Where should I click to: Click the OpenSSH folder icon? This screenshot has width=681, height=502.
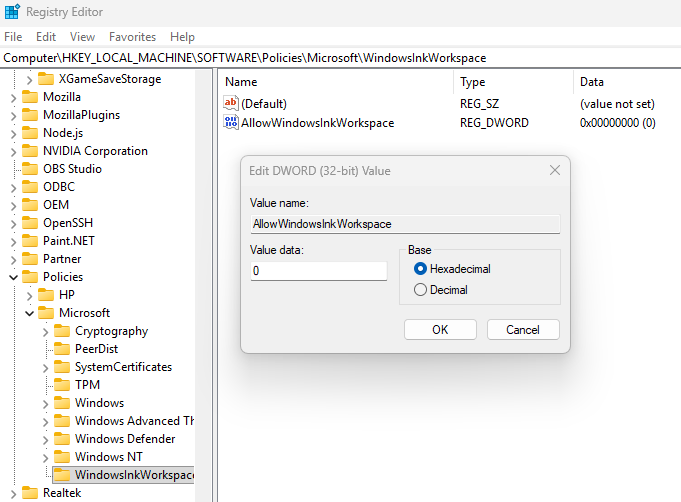[x=30, y=223]
